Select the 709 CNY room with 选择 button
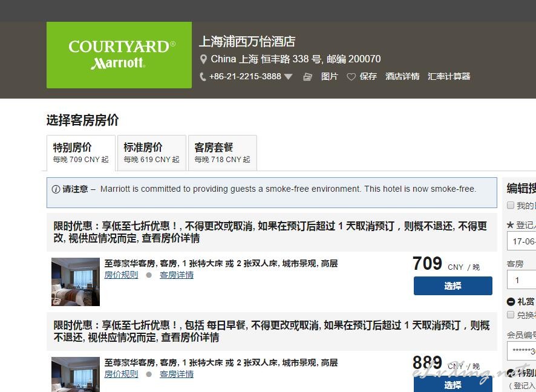Screen dimensions: 536x392 (x=453, y=286)
